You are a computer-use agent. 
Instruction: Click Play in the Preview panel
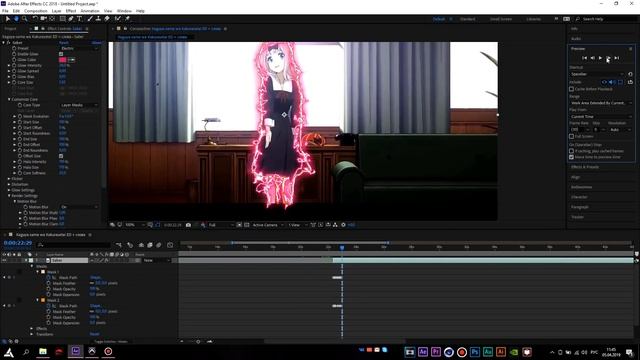point(600,58)
